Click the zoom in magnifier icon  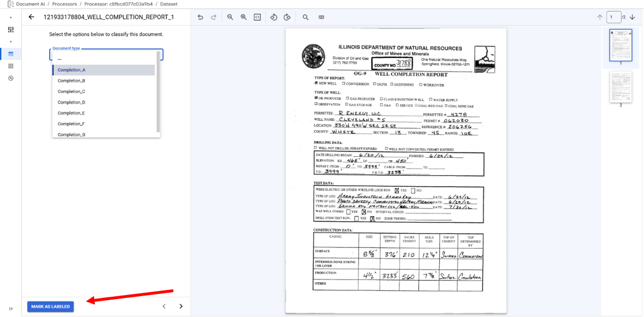point(243,17)
